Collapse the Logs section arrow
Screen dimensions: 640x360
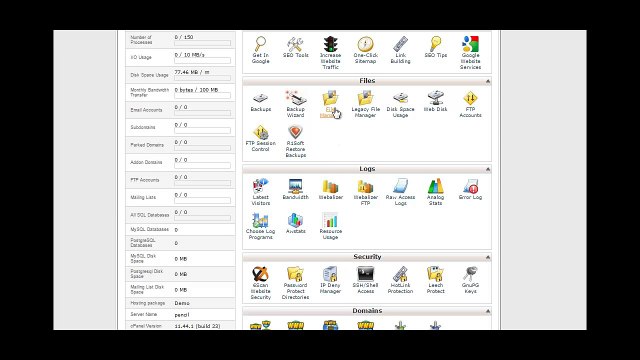[487, 169]
